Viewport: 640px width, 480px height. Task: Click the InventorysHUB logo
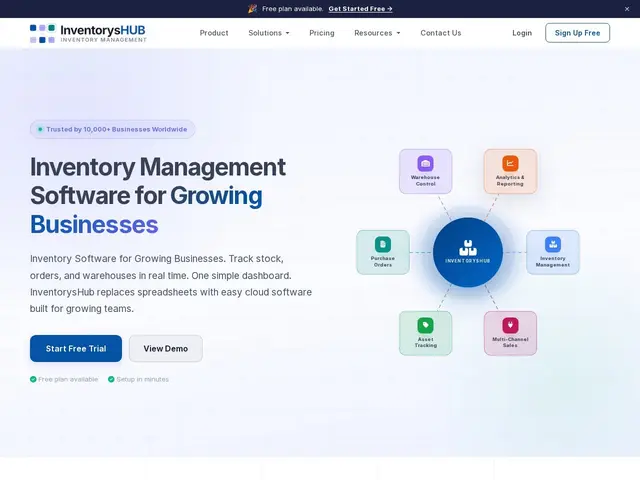88,33
